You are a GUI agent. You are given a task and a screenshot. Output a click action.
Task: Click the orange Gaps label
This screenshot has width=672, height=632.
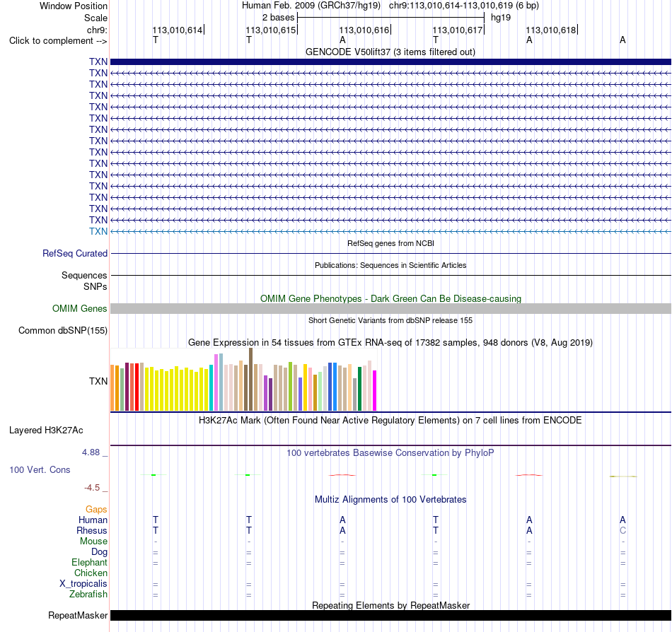96,509
